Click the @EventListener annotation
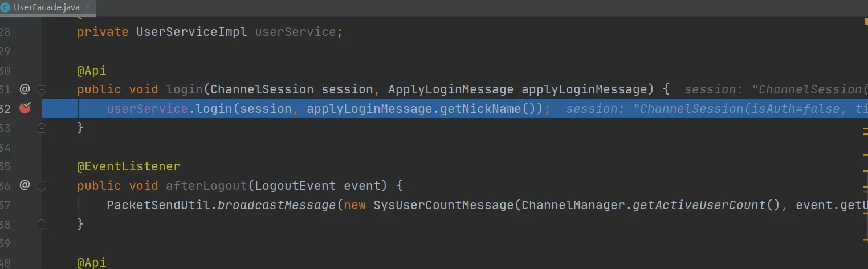The image size is (868, 269). [x=129, y=166]
